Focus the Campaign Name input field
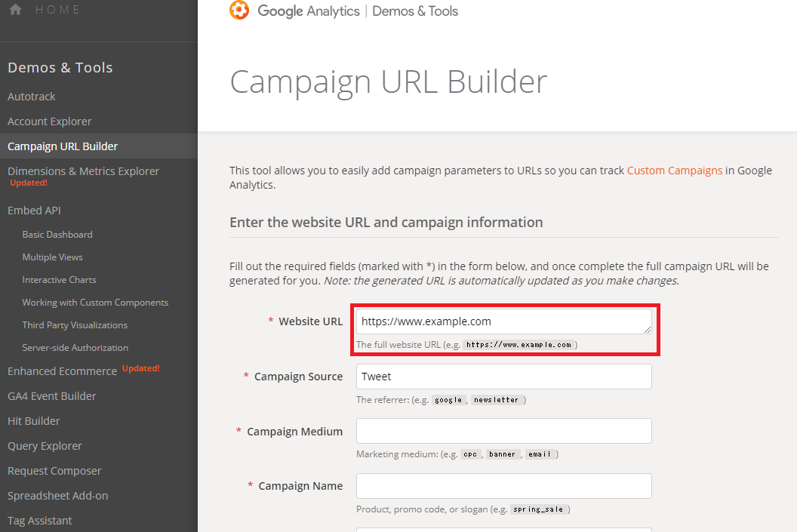This screenshot has height=532, width=797. coord(503,486)
